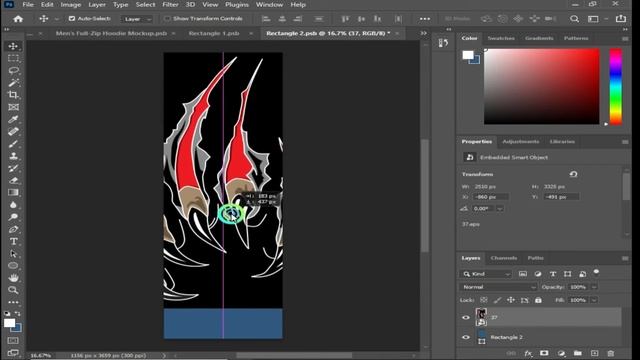640x360 pixels.
Task: Open the Auto-Select Layer dropdown
Action: 137,19
